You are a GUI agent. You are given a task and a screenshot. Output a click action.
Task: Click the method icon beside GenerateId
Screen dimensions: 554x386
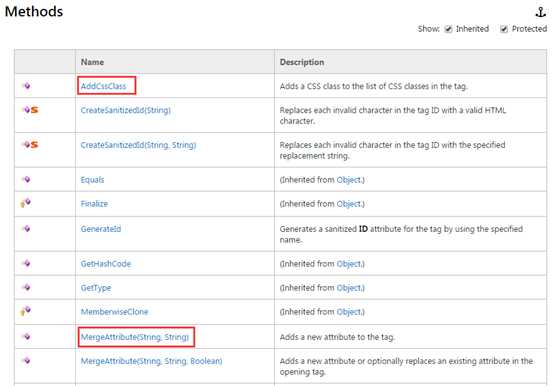click(x=26, y=228)
